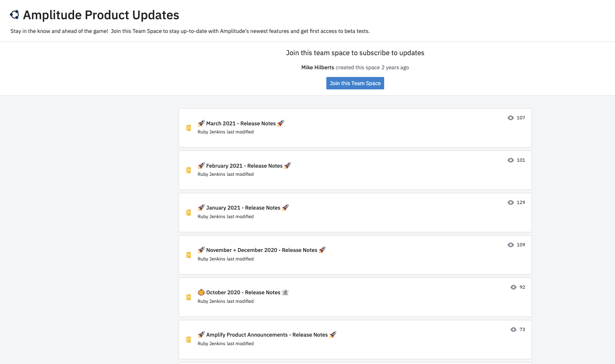The height and width of the screenshot is (364, 615).
Task: Click the 'Stay in the know' description text
Action: pyautogui.click(x=190, y=31)
